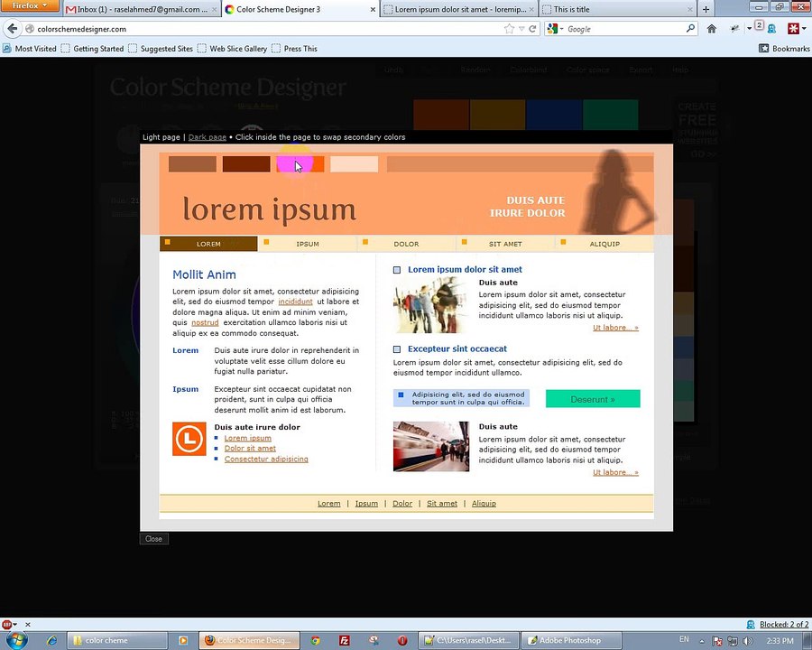Image resolution: width=812 pixels, height=650 pixels.
Task: Click the red add-on icon on the toolbar
Action: [793, 29]
